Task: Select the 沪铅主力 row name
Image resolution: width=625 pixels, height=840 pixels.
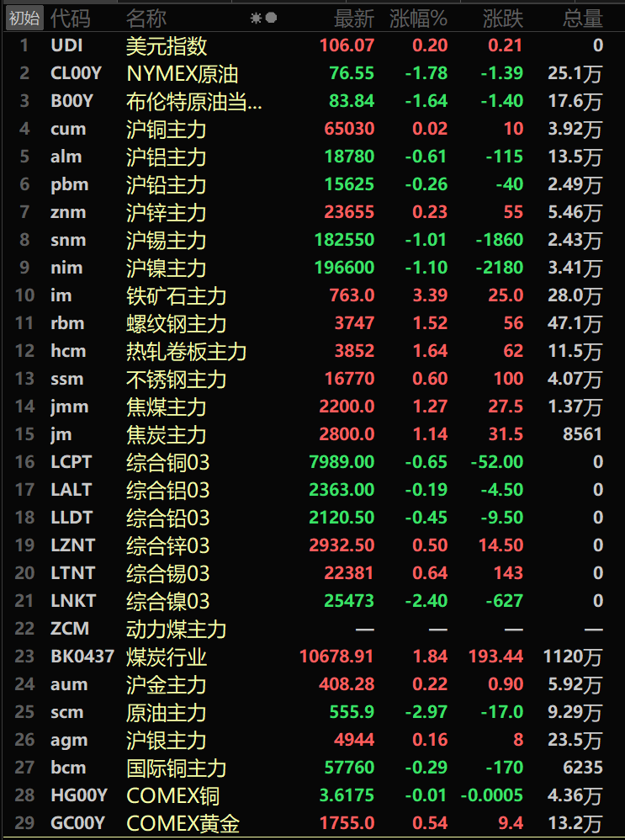Action: [x=167, y=185]
